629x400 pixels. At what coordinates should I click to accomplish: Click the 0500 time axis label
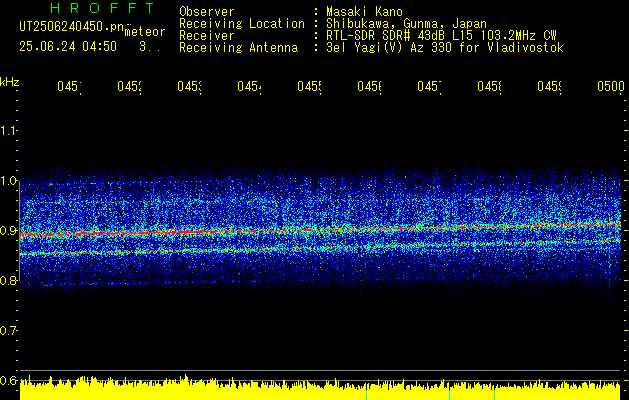click(611, 86)
